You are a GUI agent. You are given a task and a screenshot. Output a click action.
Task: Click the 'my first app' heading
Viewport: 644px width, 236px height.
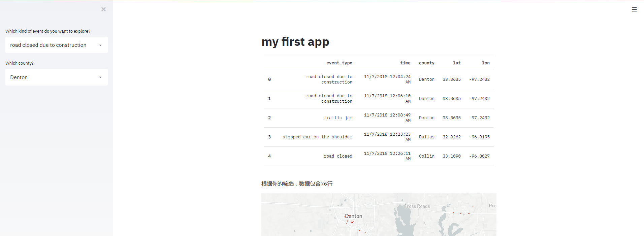[295, 42]
